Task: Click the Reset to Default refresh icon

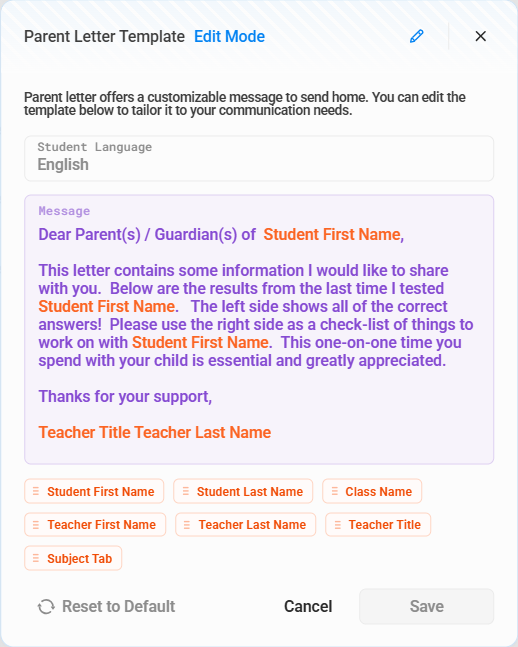Action: (x=46, y=607)
